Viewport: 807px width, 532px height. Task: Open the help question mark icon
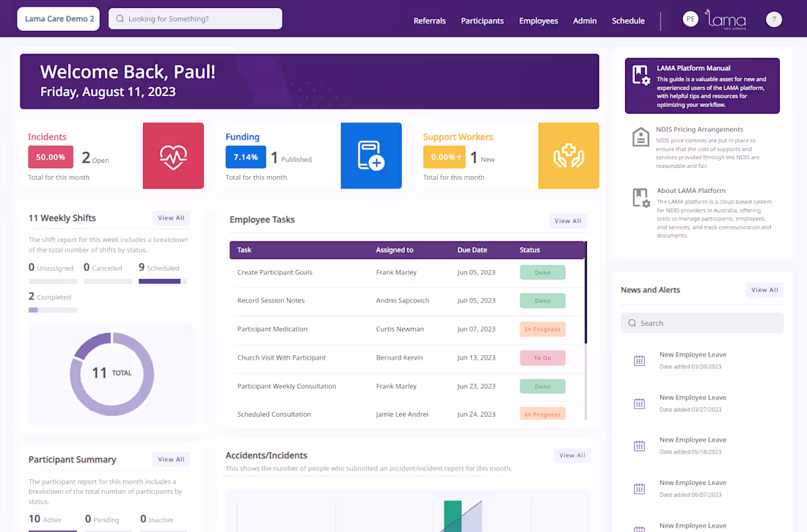point(774,19)
